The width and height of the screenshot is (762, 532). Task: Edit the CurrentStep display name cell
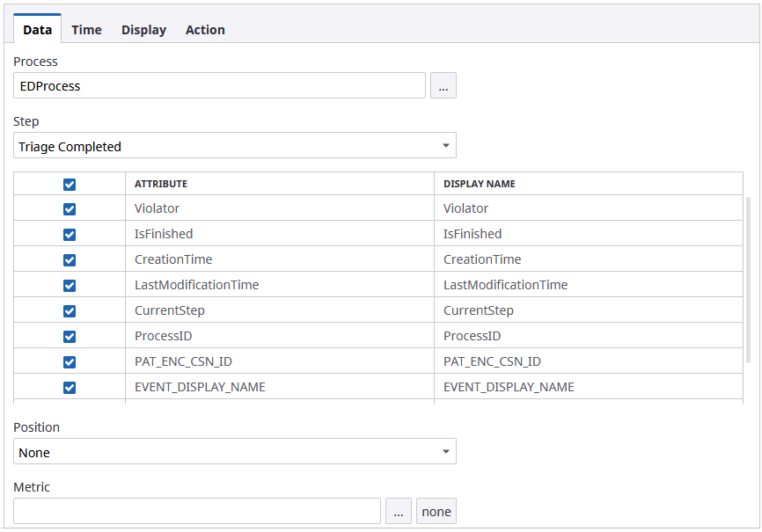pos(588,310)
